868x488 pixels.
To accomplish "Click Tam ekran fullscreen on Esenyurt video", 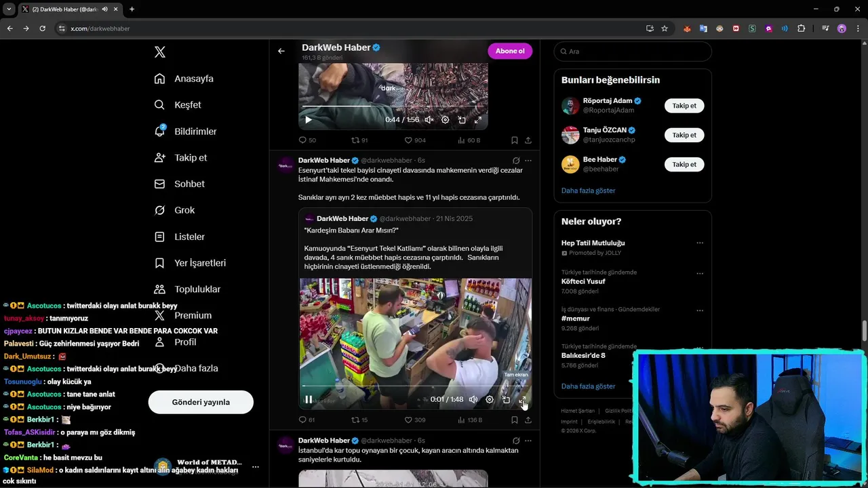I will 522,400.
